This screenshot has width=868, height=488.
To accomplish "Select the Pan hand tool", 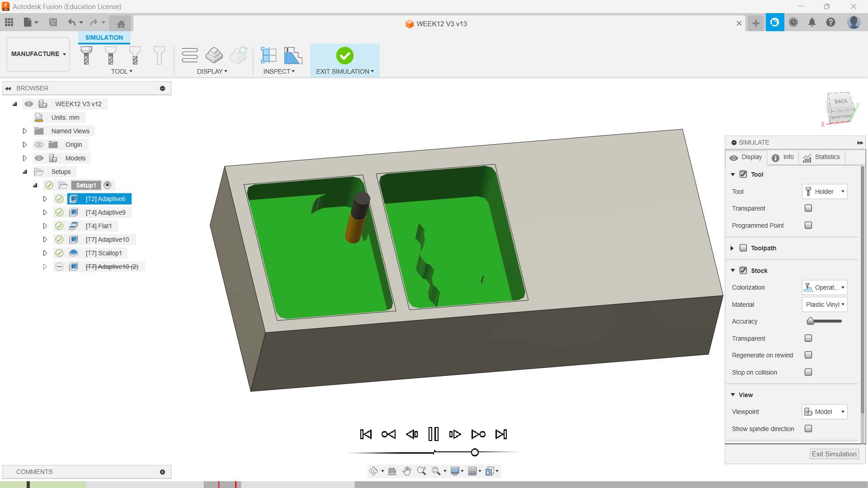I will coord(407,471).
